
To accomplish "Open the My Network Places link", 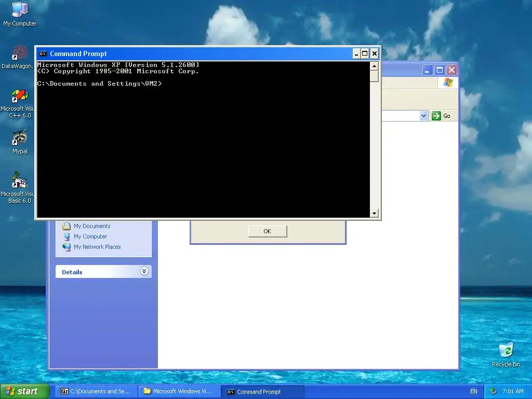I will click(x=97, y=247).
